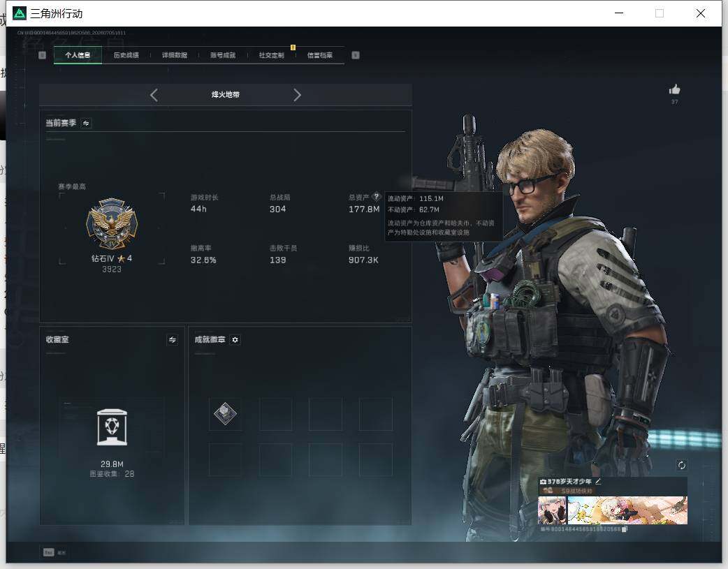Show next game mode with right chevron

(297, 95)
